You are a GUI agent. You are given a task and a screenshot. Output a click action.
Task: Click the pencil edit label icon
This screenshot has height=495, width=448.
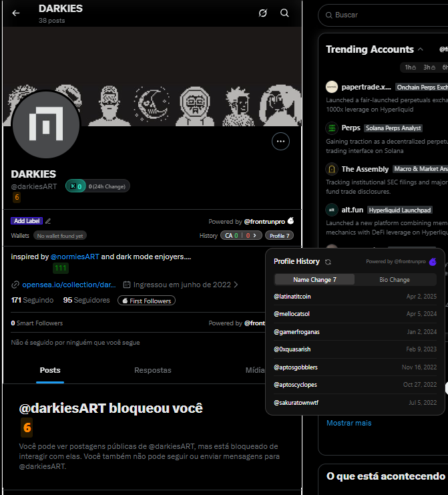tap(48, 221)
